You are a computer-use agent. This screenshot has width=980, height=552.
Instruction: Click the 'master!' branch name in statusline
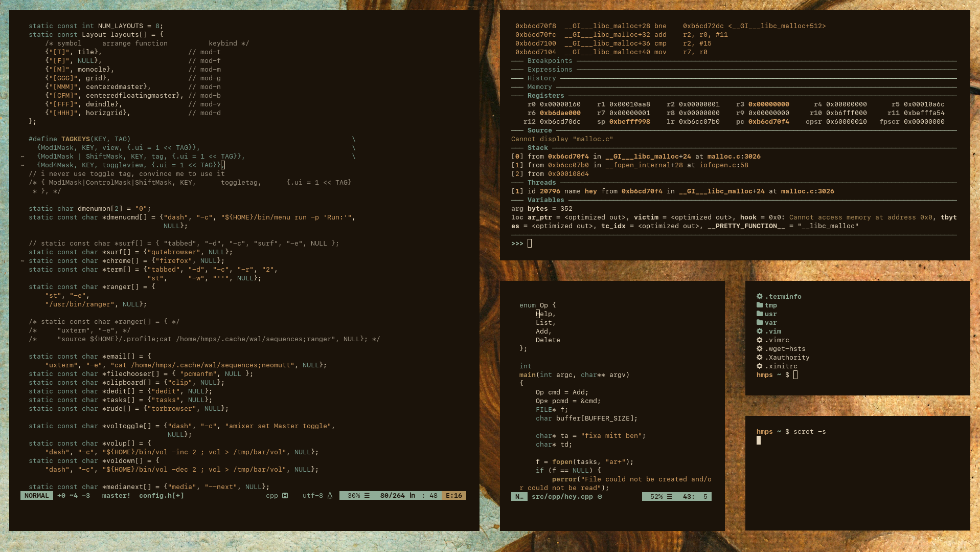pyautogui.click(x=116, y=495)
